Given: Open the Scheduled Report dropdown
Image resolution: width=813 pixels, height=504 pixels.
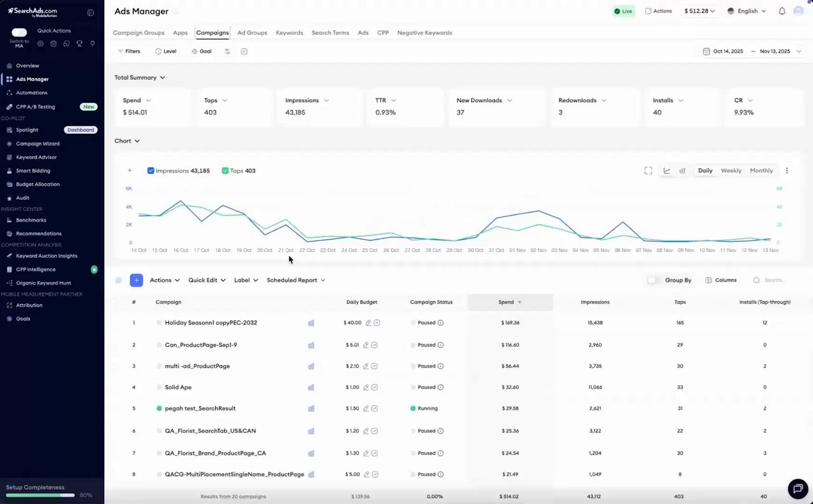Looking at the screenshot, I should coord(296,280).
